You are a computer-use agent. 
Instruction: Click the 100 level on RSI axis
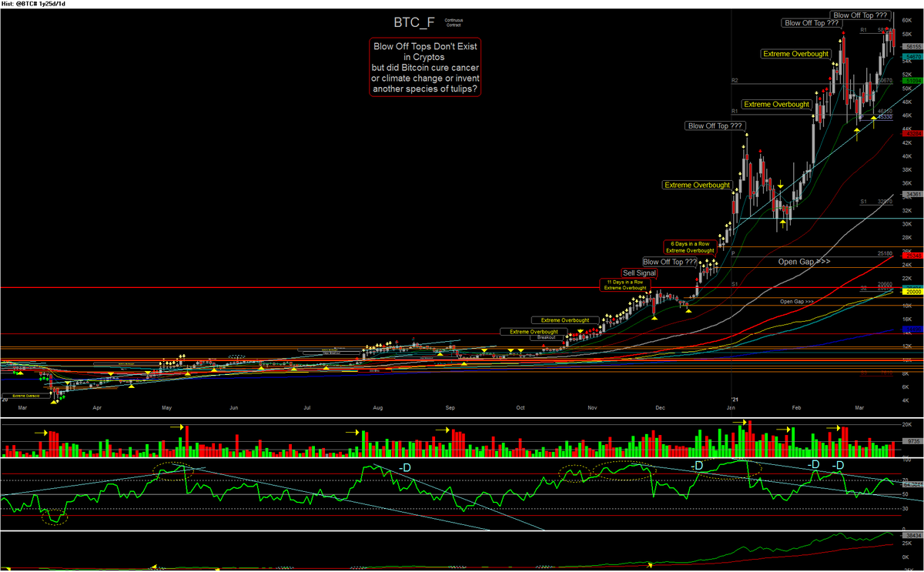(x=906, y=460)
